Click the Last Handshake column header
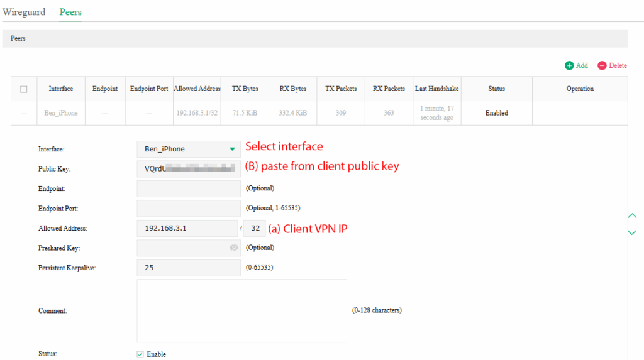644x360 pixels. click(436, 89)
